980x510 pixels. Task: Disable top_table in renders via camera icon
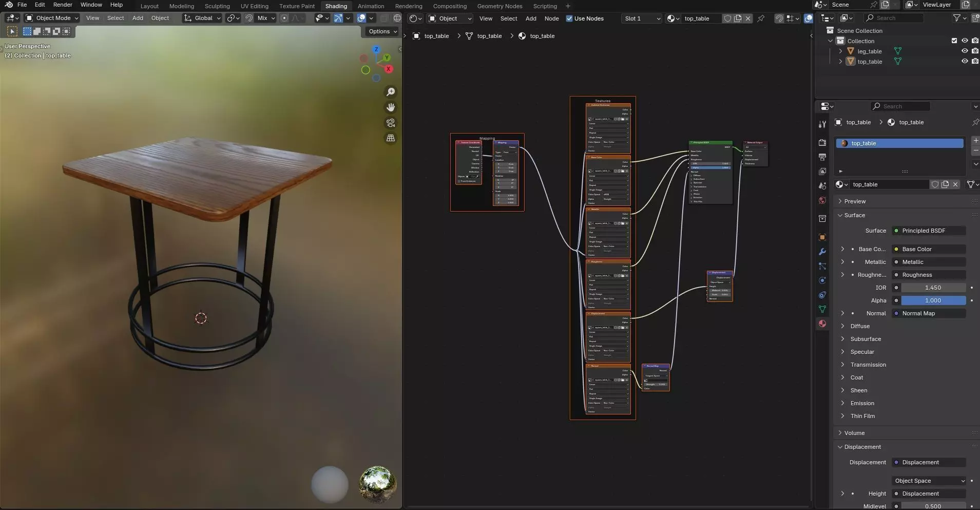975,61
